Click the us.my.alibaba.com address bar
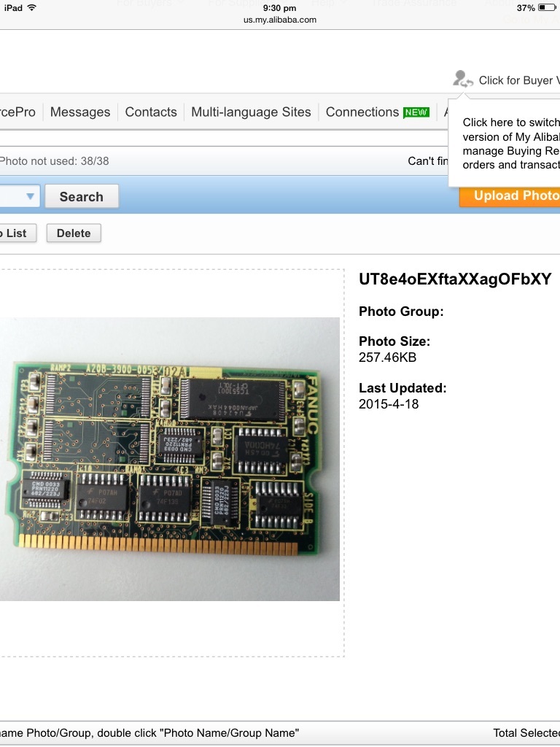 coord(280,20)
